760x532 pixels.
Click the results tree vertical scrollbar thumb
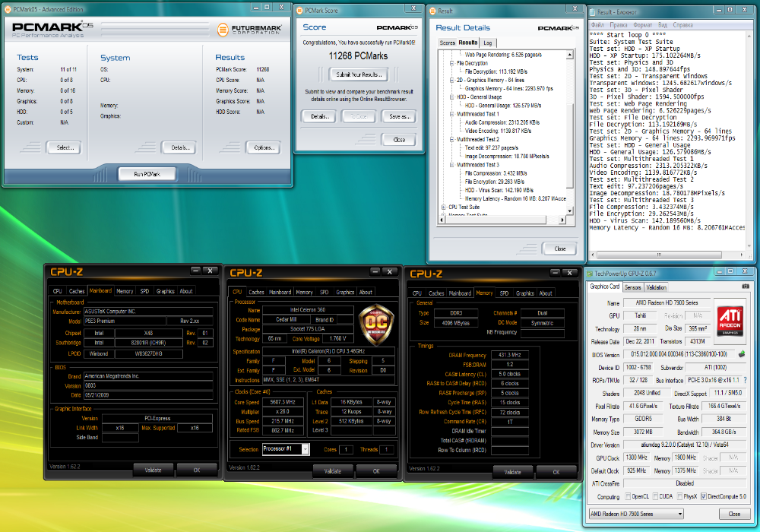pyautogui.click(x=570, y=145)
